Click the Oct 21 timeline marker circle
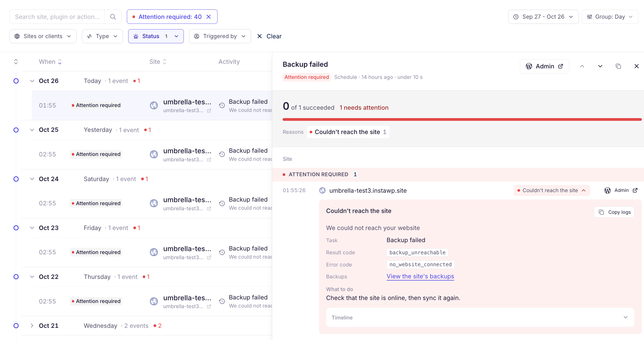Image resolution: width=644 pixels, height=340 pixels. click(16, 326)
